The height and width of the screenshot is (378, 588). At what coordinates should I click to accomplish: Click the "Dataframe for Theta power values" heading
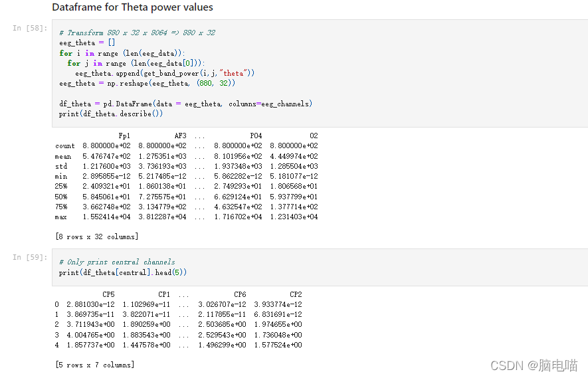[132, 7]
